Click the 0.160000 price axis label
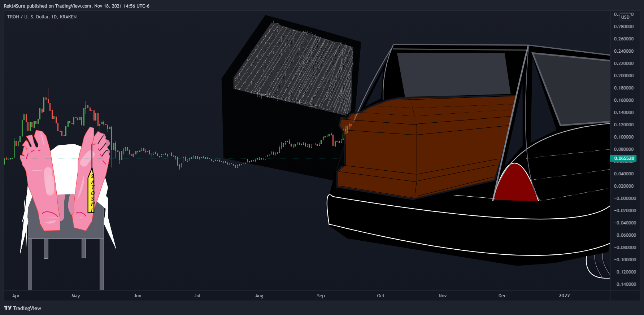 [x=624, y=100]
